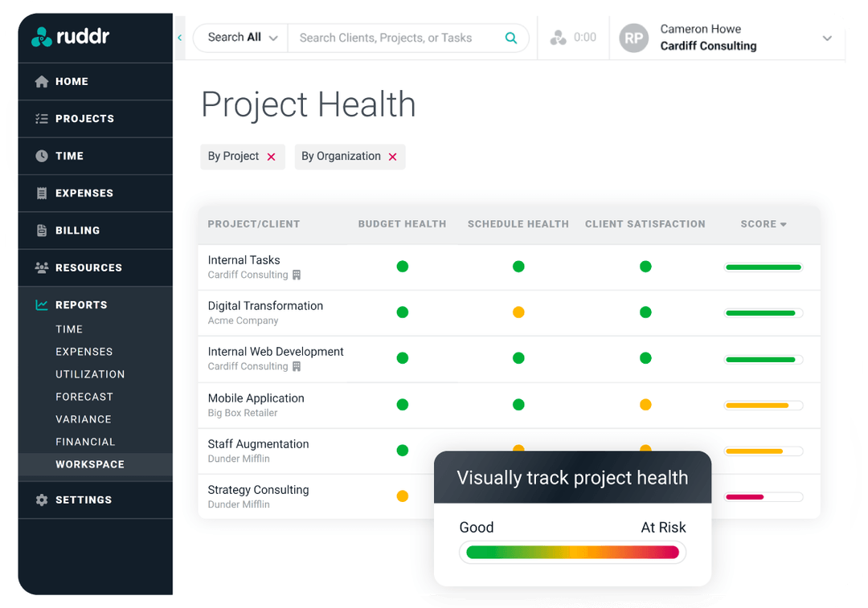Open Expenses via its receipt icon

40,193
